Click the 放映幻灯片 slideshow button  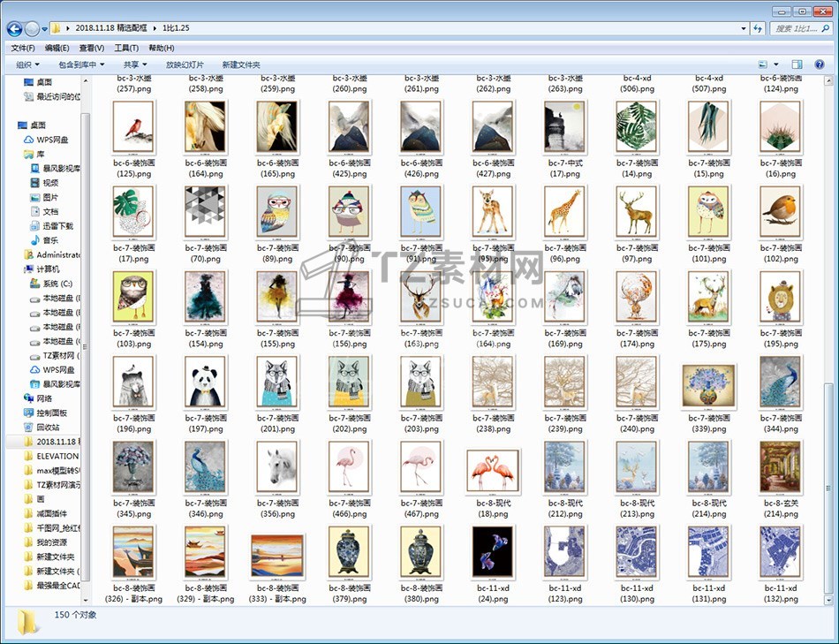[185, 64]
